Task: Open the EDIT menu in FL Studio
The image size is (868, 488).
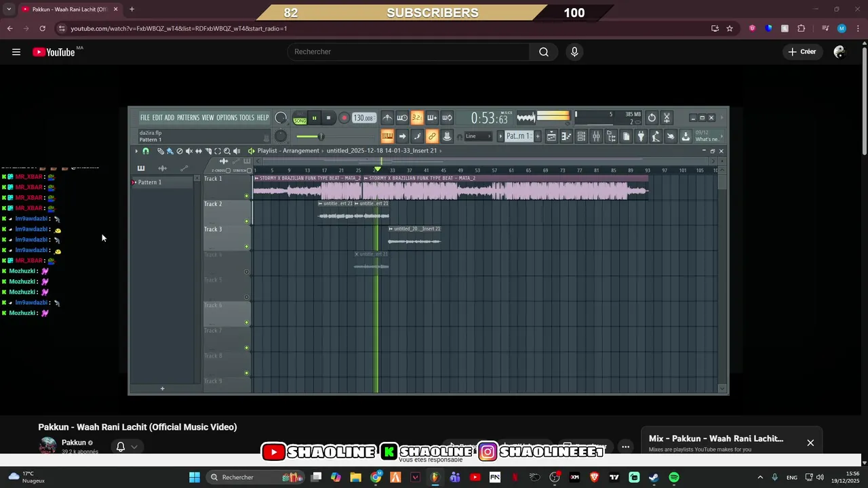Action: point(157,118)
